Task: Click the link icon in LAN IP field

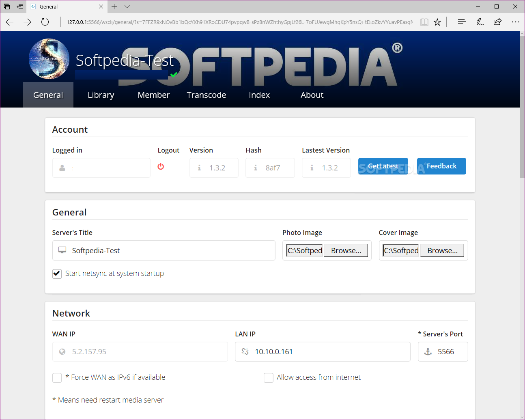Action: tap(245, 351)
